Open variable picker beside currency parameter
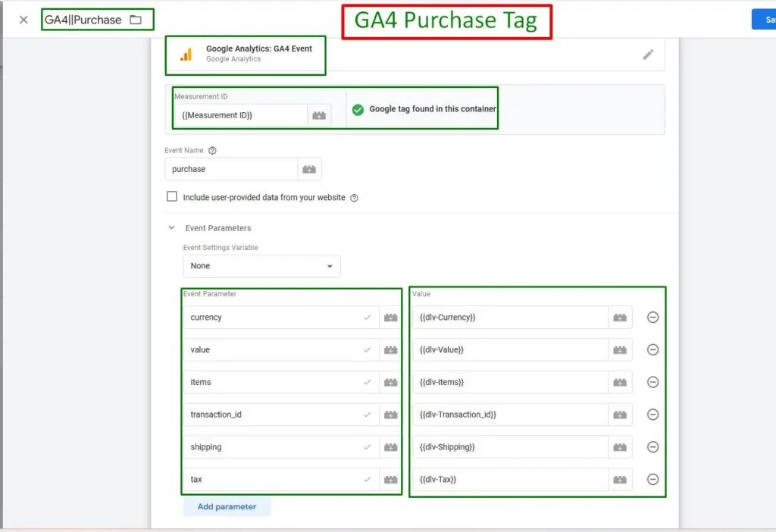 tap(390, 318)
